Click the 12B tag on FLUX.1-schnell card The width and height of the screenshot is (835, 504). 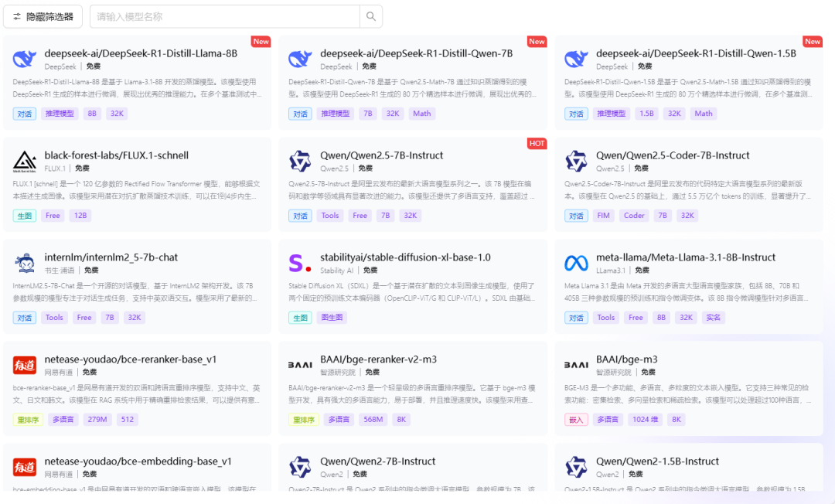click(x=80, y=216)
